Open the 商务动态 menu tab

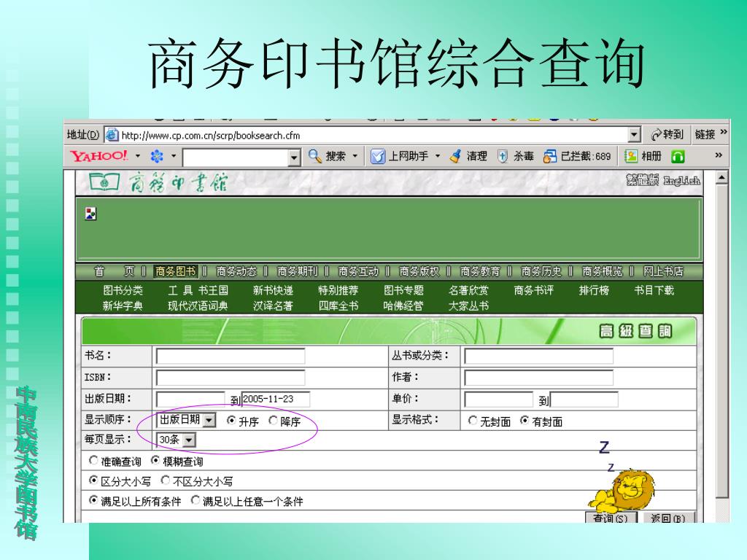click(236, 271)
